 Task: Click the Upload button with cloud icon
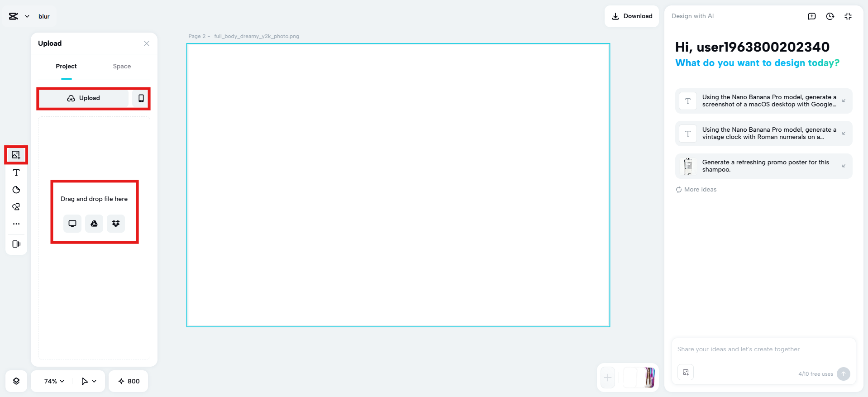pos(84,98)
